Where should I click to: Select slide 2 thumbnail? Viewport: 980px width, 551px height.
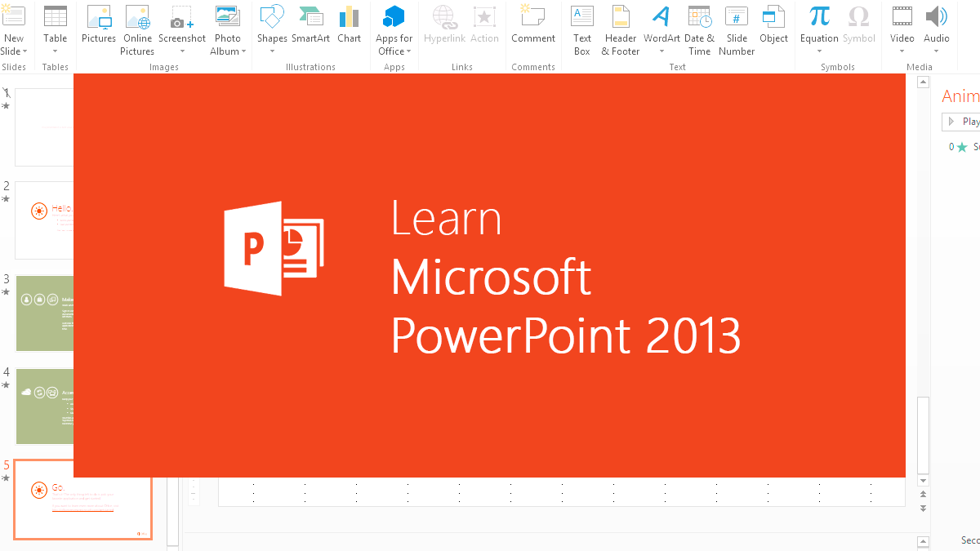[x=44, y=220]
